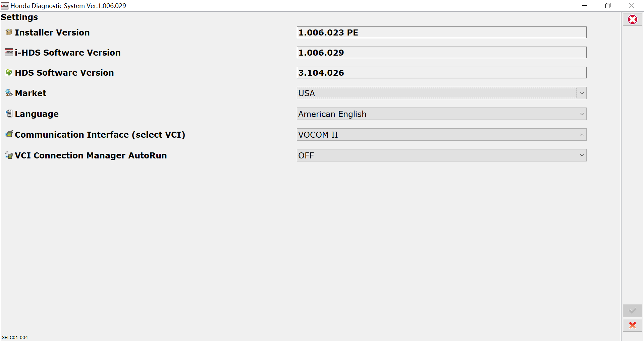Click the HDS version field 3.104.026
Image resolution: width=644 pixels, height=341 pixels.
441,73
